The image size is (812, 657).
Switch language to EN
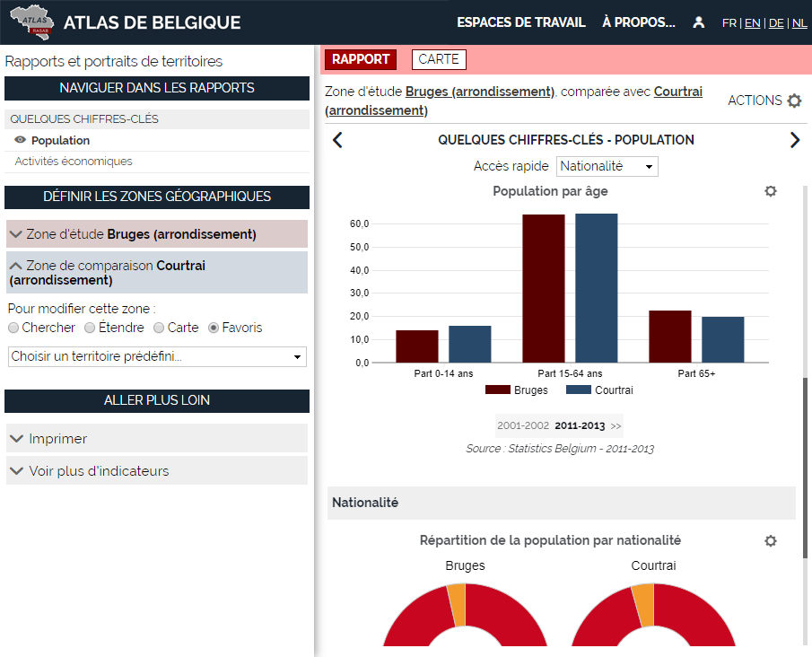(x=753, y=23)
